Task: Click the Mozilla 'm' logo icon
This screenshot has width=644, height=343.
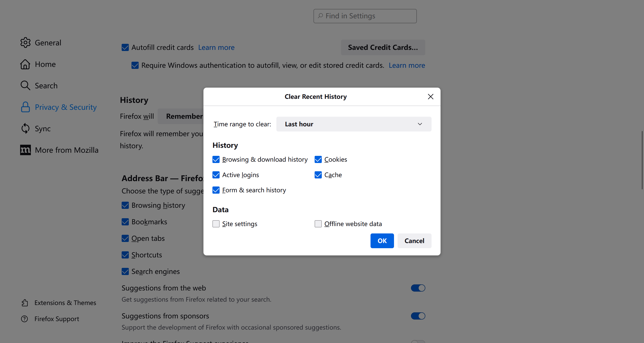Action: click(25, 150)
